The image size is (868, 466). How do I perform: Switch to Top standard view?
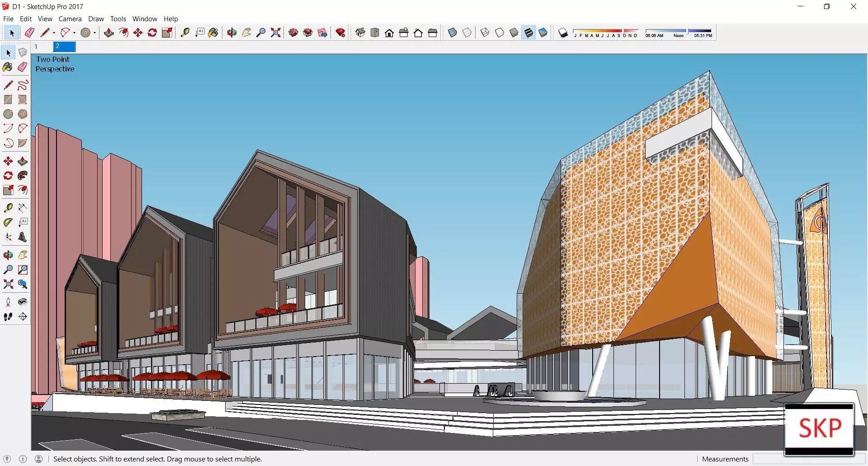coord(375,33)
